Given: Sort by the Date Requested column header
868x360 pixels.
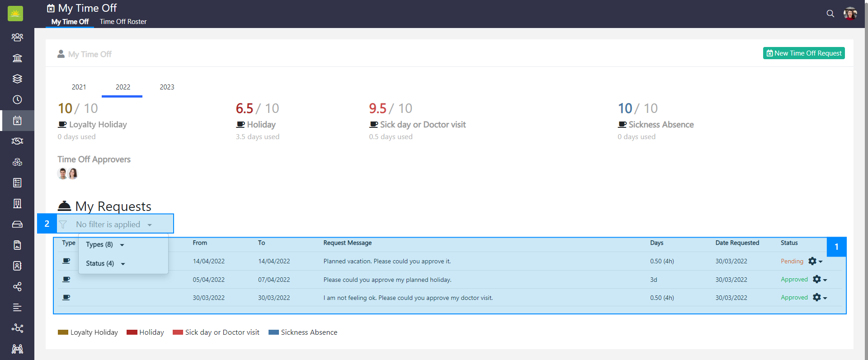Looking at the screenshot, I should tap(737, 243).
